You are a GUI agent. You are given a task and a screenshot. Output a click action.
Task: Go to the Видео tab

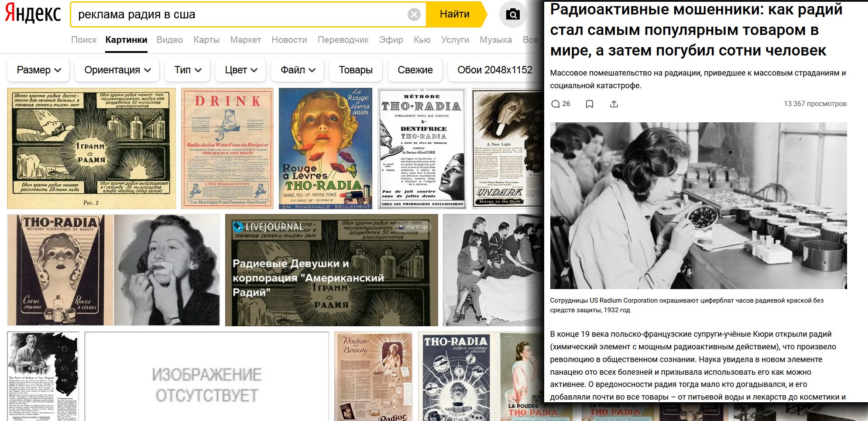coord(169,40)
